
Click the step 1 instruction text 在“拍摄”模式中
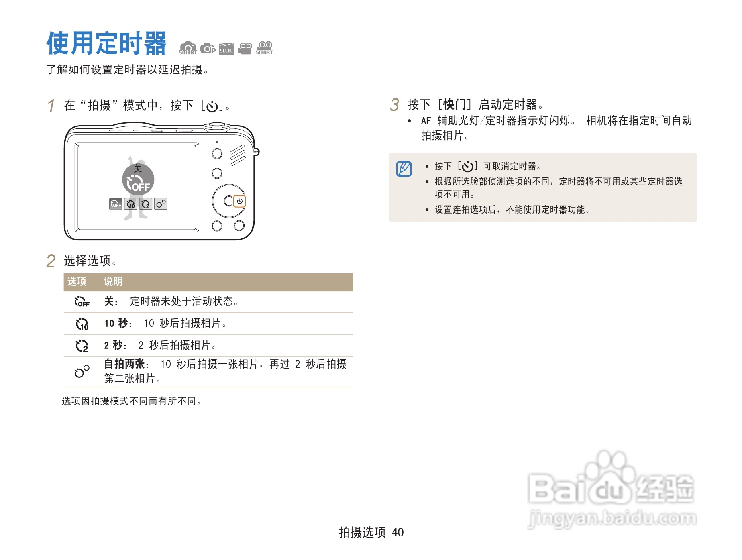(147, 106)
